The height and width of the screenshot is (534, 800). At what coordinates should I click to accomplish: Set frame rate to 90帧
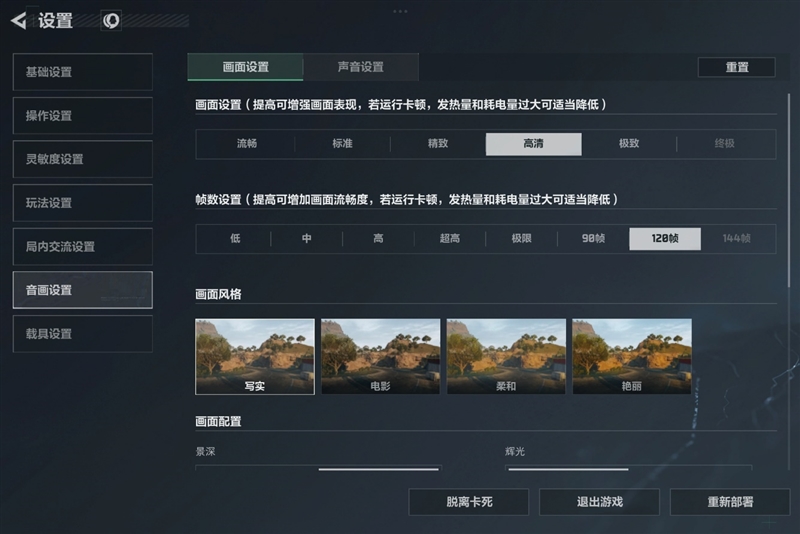tap(593, 238)
